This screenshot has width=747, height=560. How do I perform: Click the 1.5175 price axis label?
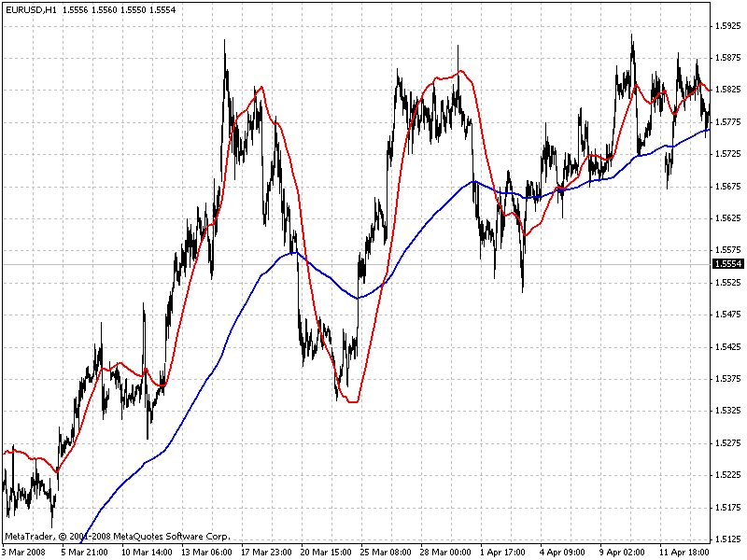coord(728,508)
